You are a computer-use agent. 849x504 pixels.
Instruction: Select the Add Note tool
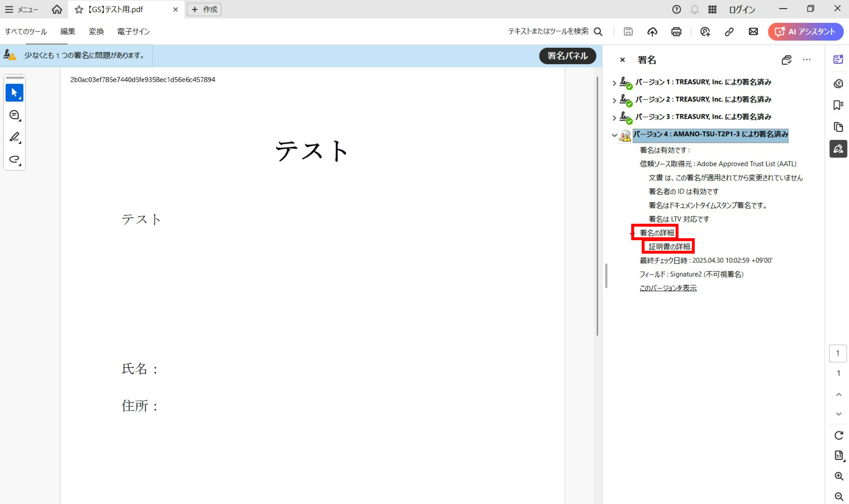[x=14, y=115]
